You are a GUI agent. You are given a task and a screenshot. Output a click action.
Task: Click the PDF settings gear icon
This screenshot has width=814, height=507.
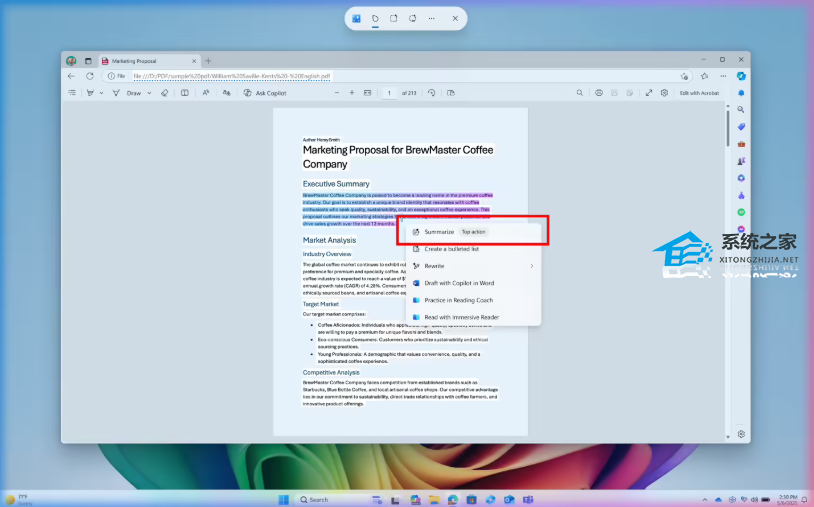(664, 93)
